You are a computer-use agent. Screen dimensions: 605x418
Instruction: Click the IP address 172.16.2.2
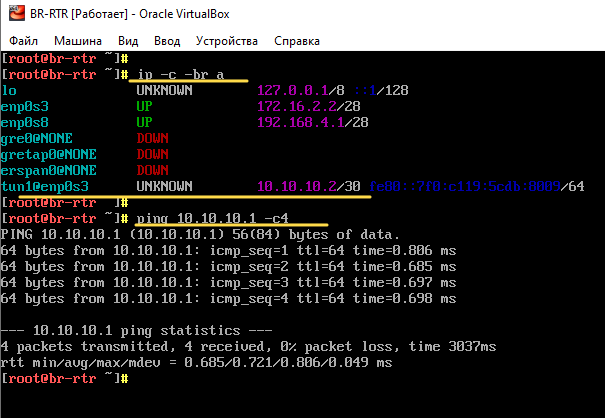[x=295, y=104]
